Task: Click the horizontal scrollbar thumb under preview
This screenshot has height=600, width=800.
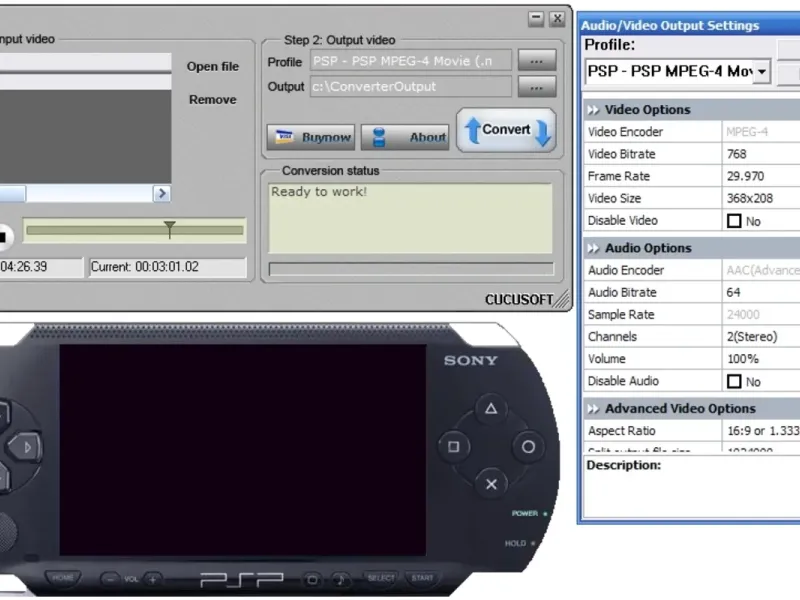Action: 12,193
